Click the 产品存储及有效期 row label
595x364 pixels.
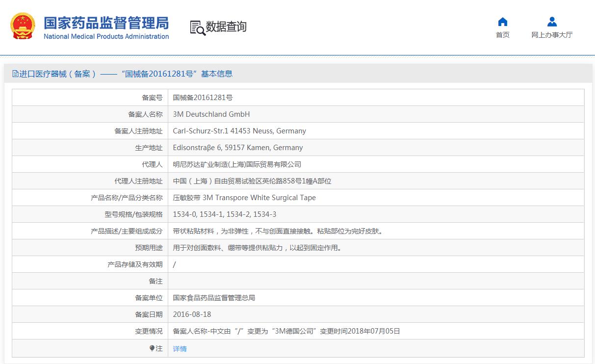[x=135, y=264]
